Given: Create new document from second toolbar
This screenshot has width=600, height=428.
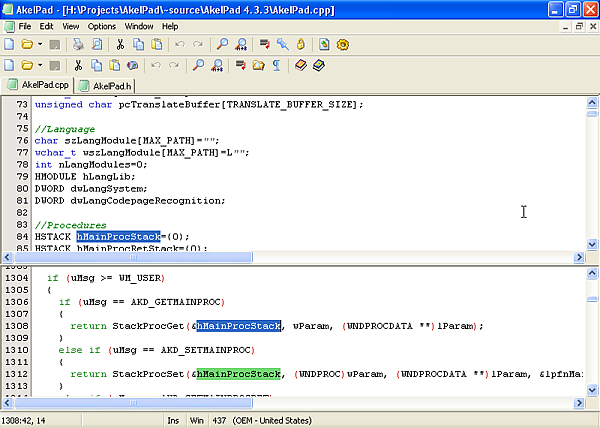Looking at the screenshot, I should (x=9, y=65).
